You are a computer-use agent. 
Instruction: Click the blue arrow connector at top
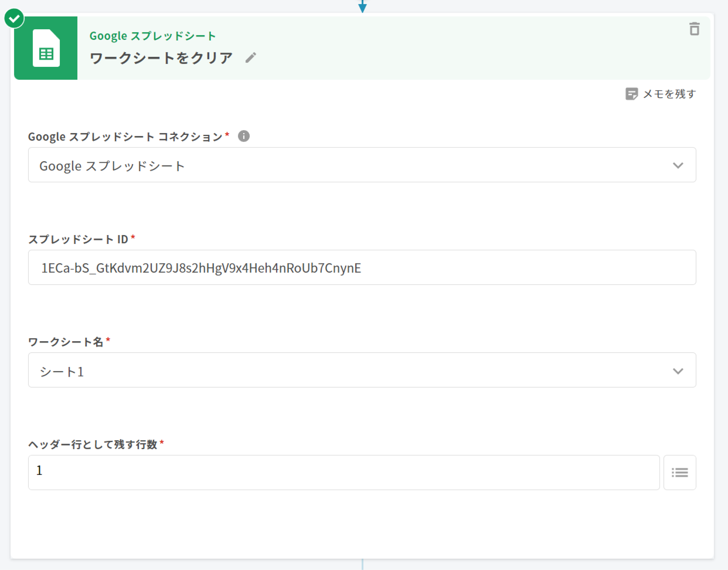[x=362, y=7]
